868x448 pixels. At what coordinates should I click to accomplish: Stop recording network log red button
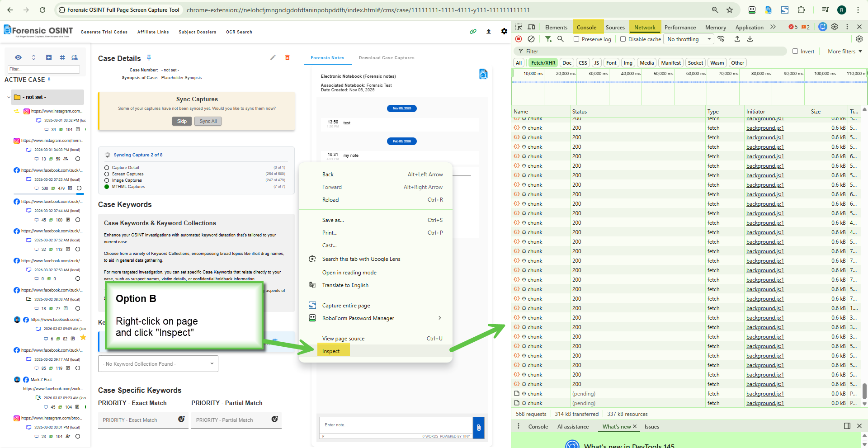(x=519, y=39)
